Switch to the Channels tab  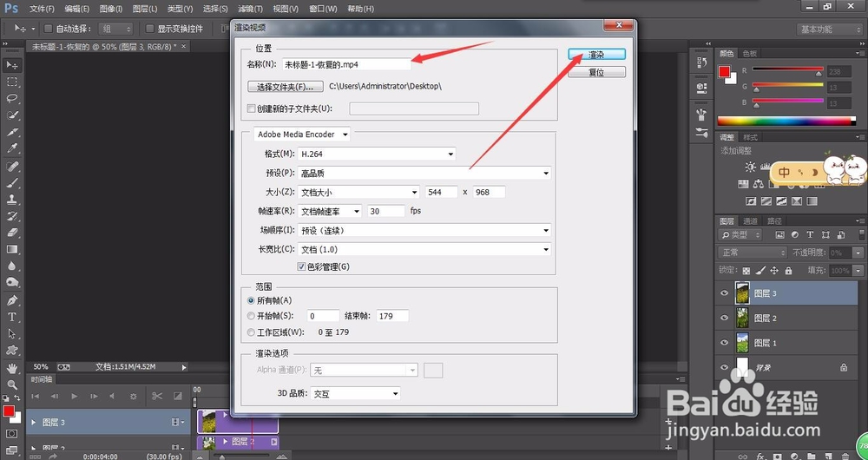tap(751, 220)
